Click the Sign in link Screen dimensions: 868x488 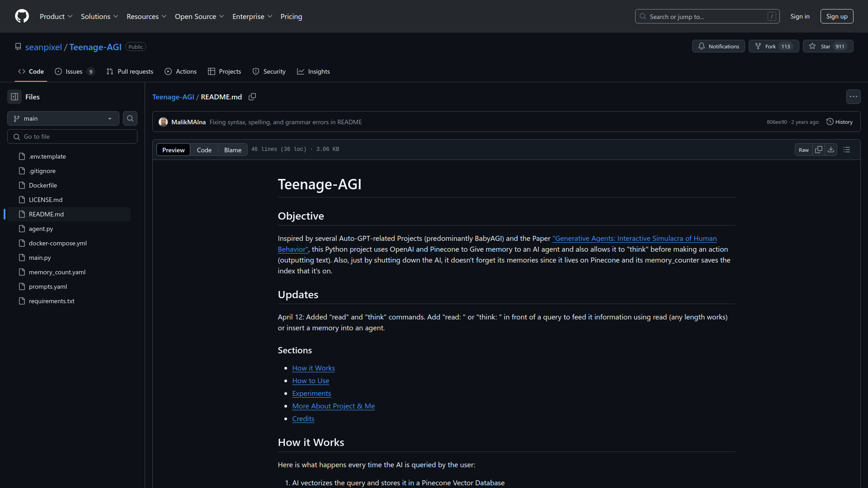pyautogui.click(x=800, y=16)
